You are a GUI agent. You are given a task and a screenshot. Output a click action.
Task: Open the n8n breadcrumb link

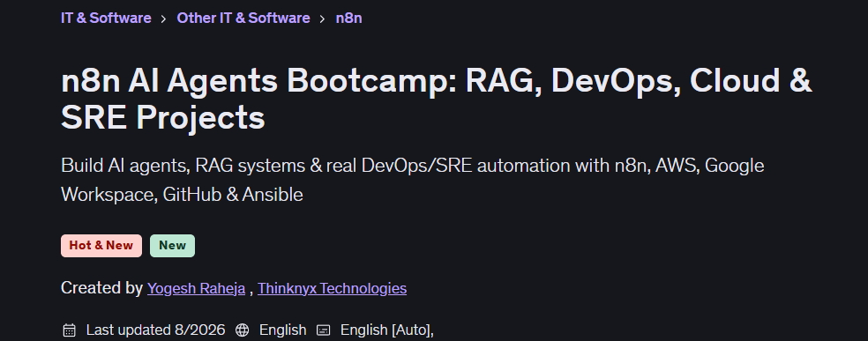coord(348,19)
